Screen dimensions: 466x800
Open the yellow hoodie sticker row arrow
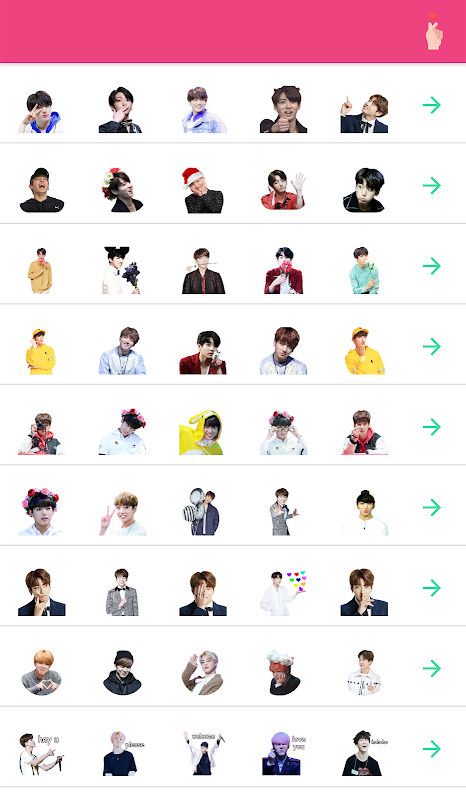click(x=432, y=346)
